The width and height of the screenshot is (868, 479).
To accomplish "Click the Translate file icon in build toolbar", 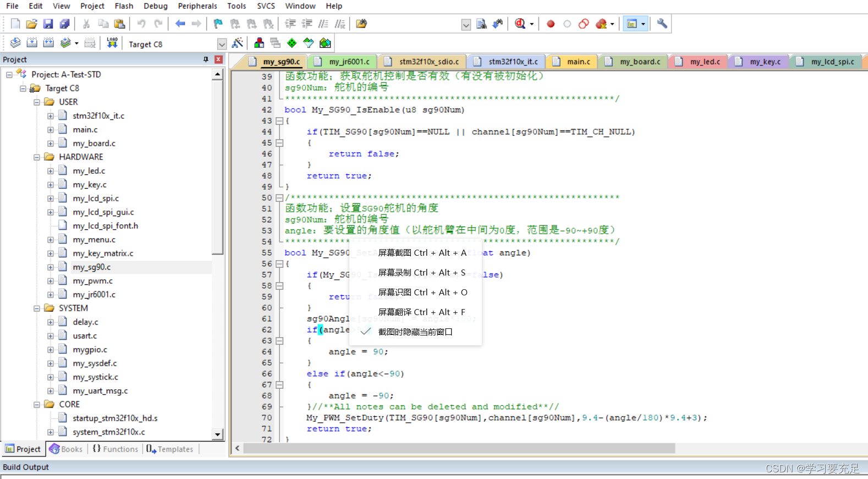I will tap(15, 43).
